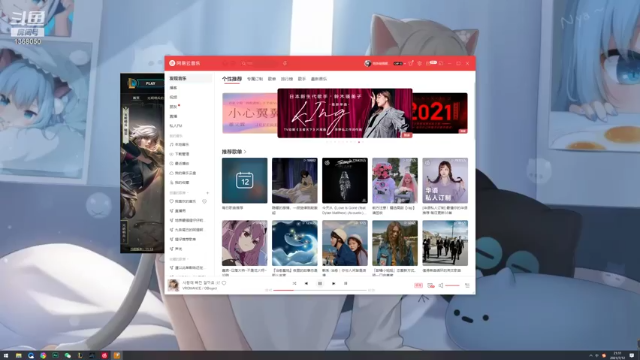Open the Windows Start menu
The image size is (640, 360).
(6, 356)
